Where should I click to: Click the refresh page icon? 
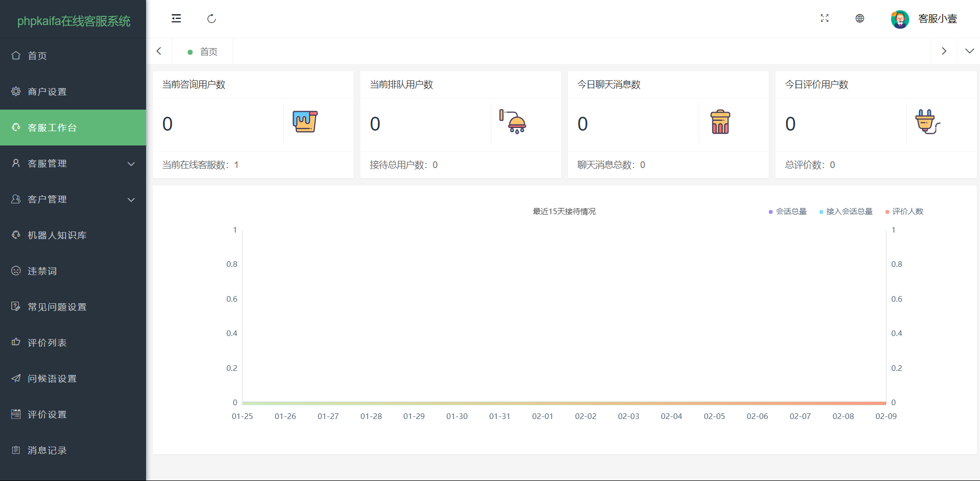212,19
